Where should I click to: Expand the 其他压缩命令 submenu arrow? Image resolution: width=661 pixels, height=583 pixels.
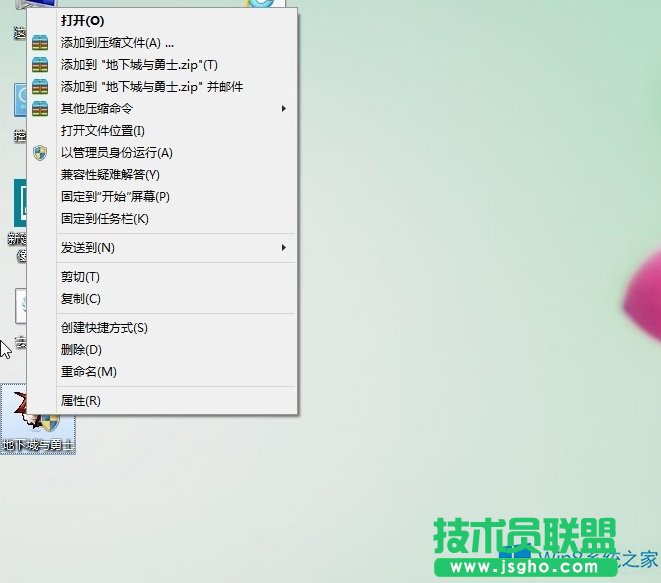coord(284,108)
